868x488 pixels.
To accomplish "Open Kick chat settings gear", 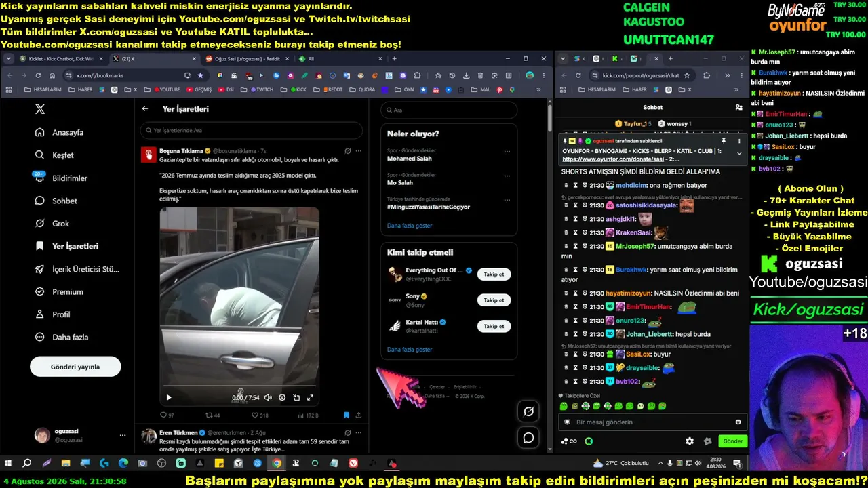I will coord(690,441).
